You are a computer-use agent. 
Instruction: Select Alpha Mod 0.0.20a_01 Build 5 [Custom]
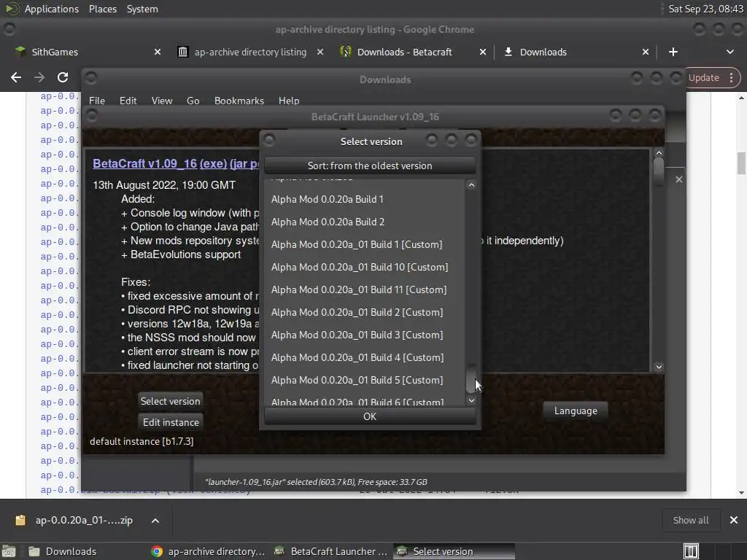(x=365, y=380)
